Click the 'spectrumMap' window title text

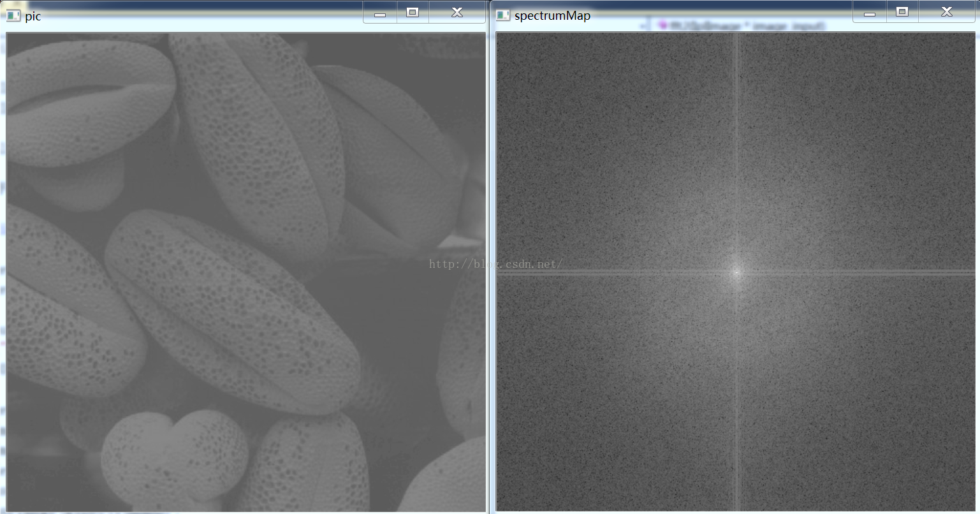pos(552,16)
